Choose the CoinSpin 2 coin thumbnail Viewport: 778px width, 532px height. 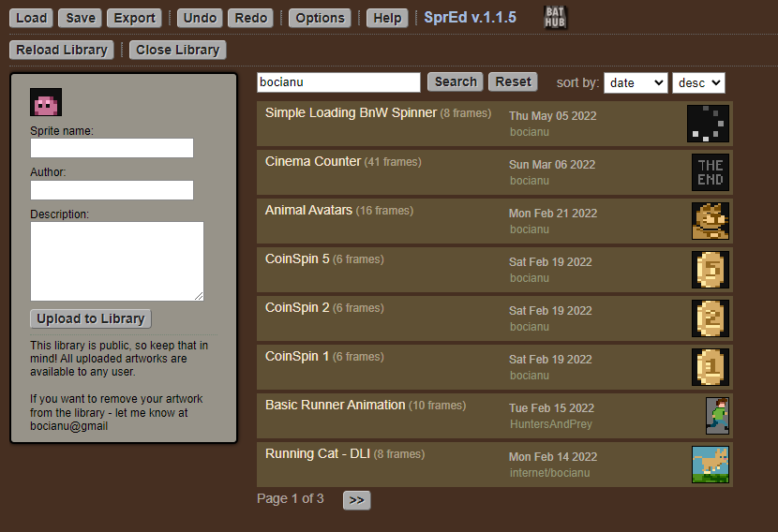coord(710,318)
